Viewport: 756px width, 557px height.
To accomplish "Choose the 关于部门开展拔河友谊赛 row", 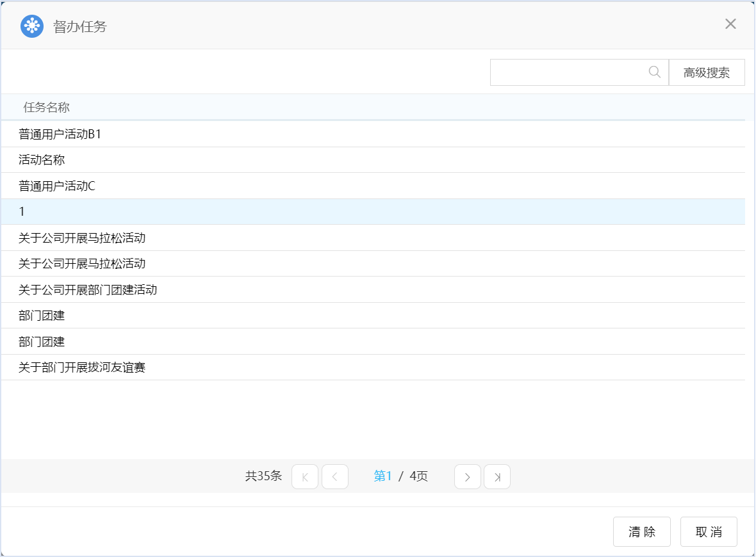I will click(x=82, y=367).
